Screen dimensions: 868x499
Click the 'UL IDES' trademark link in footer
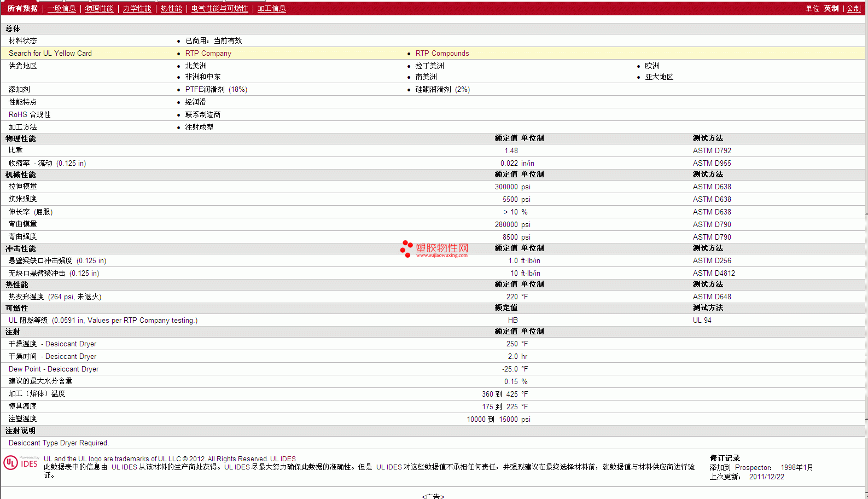click(283, 459)
